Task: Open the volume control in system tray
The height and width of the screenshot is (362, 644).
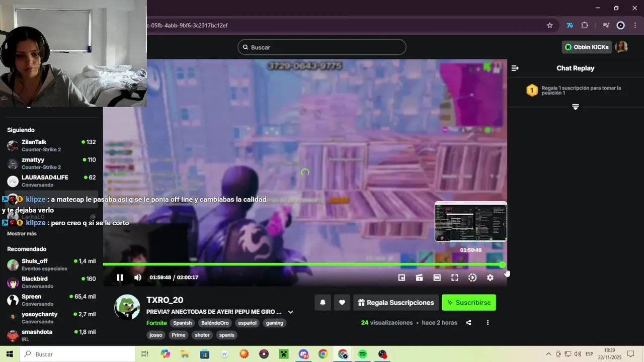Action: click(577, 354)
